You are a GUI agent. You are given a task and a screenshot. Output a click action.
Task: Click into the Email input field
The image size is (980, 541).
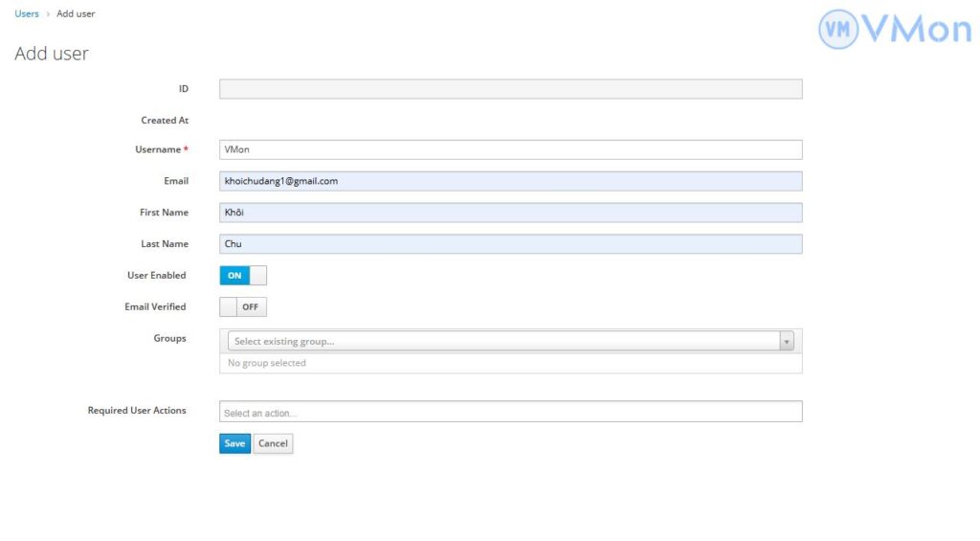(x=510, y=181)
